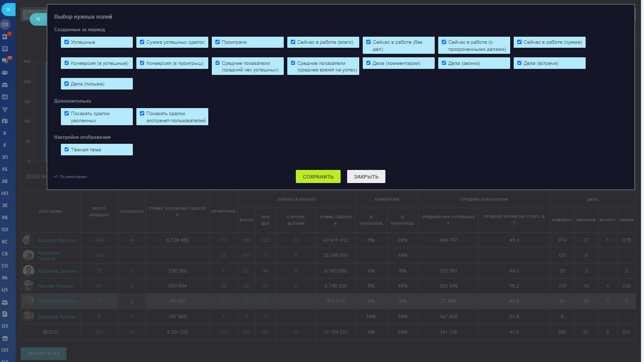Click the code brackets icon in sidebar

coord(5,290)
